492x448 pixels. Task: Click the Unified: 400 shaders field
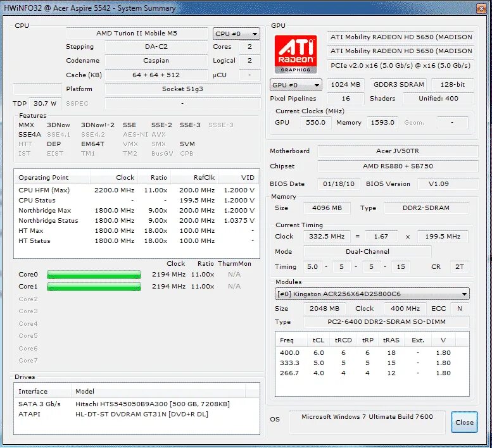438,99
